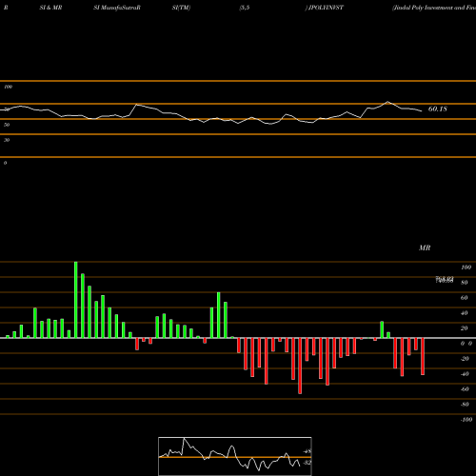Click the 48 label in mini chart
Viewport: 476px width, 476px height.
pyautogui.click(x=307, y=451)
